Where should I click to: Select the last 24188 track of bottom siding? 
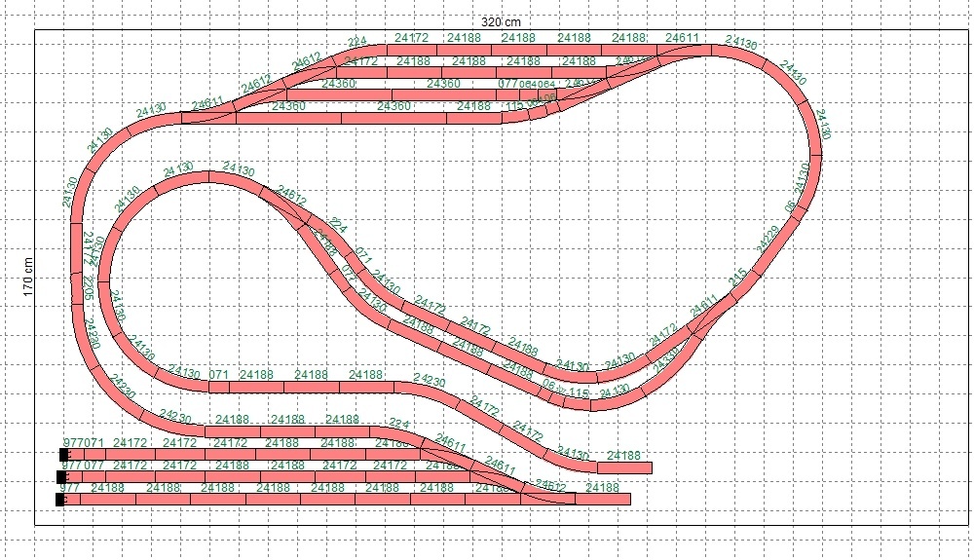602,500
